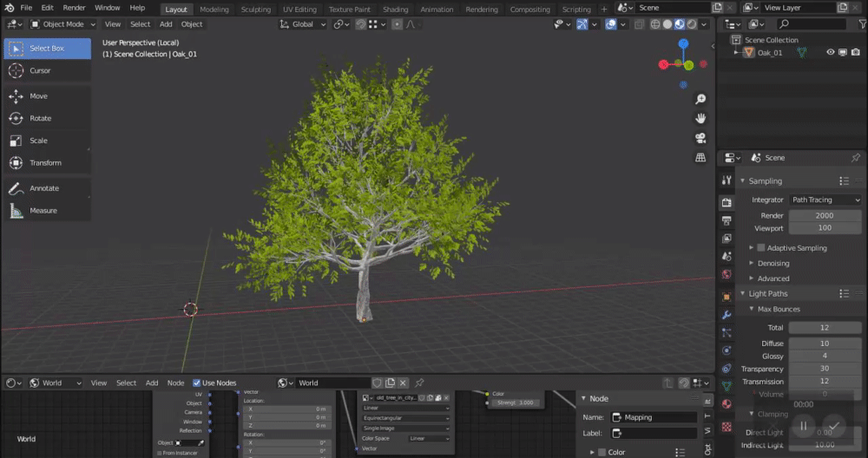Open the Integrator Path Tracing dropdown
This screenshot has width=868, height=458.
coord(825,200)
